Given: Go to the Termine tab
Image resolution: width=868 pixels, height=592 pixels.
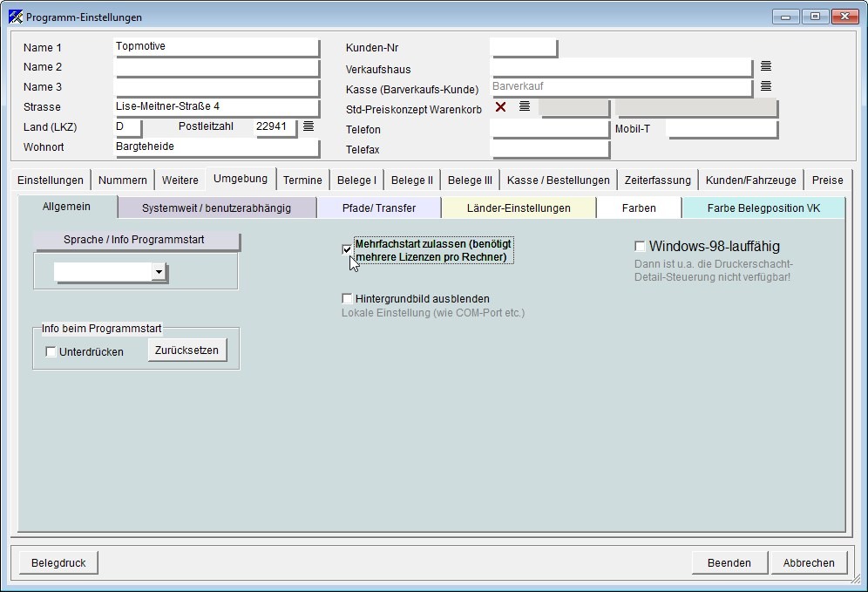Looking at the screenshot, I should coord(302,180).
